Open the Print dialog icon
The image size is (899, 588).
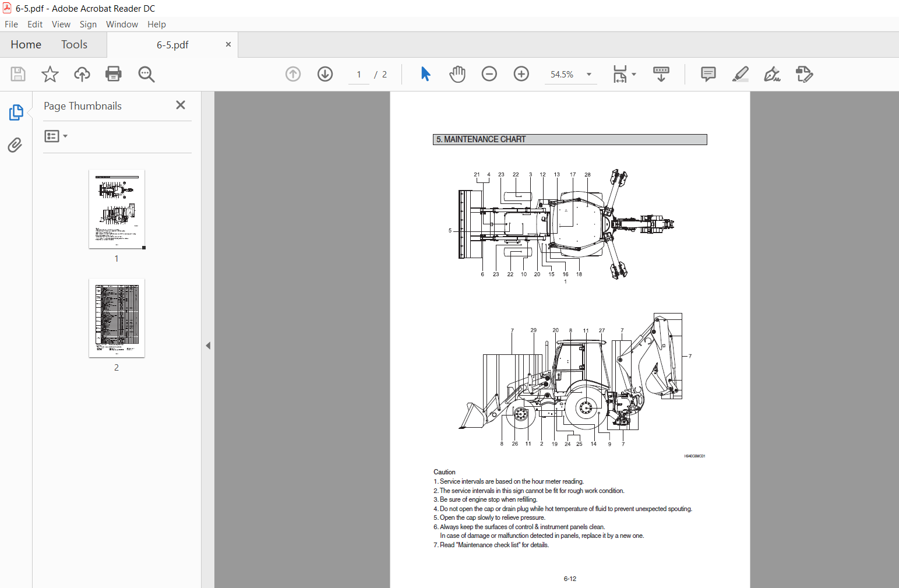point(114,74)
